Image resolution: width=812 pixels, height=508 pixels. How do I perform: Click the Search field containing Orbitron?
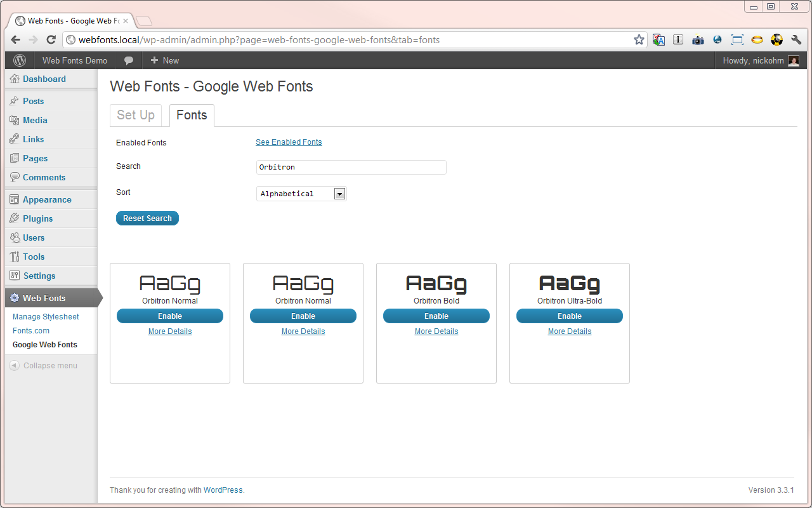coord(351,167)
